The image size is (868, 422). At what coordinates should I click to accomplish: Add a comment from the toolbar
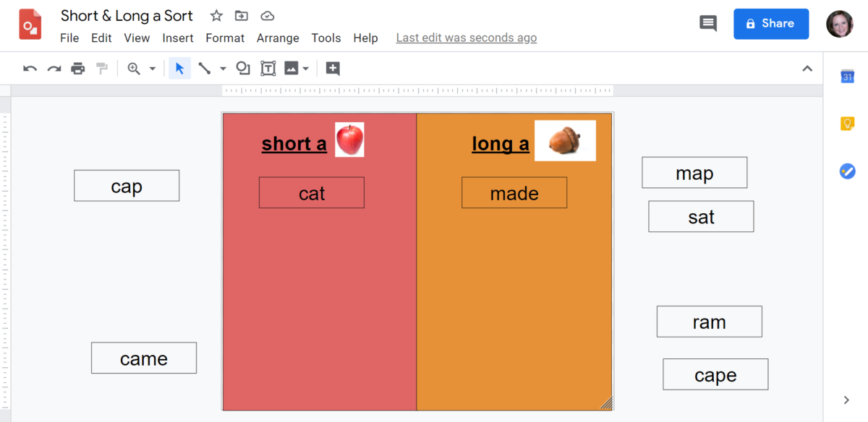(x=333, y=69)
